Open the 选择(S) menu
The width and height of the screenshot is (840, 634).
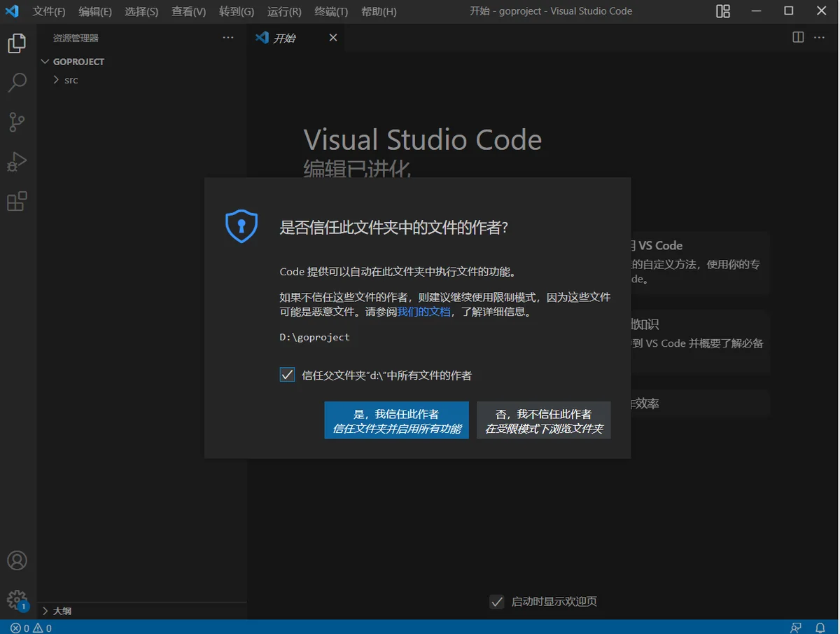point(141,11)
